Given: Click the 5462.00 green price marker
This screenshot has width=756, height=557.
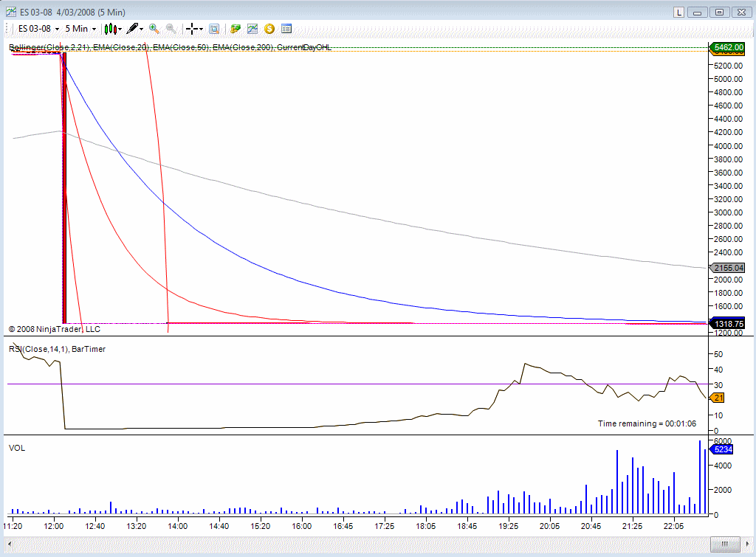Looking at the screenshot, I should (727, 47).
